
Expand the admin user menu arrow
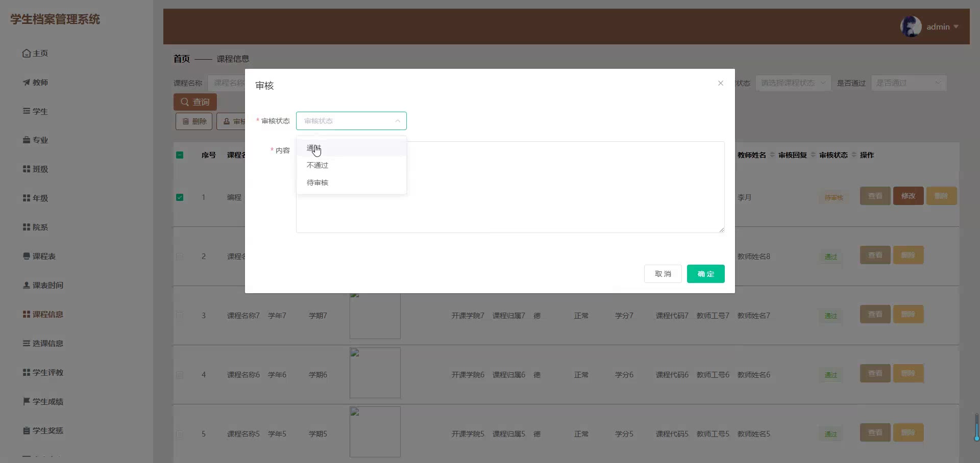point(956,27)
